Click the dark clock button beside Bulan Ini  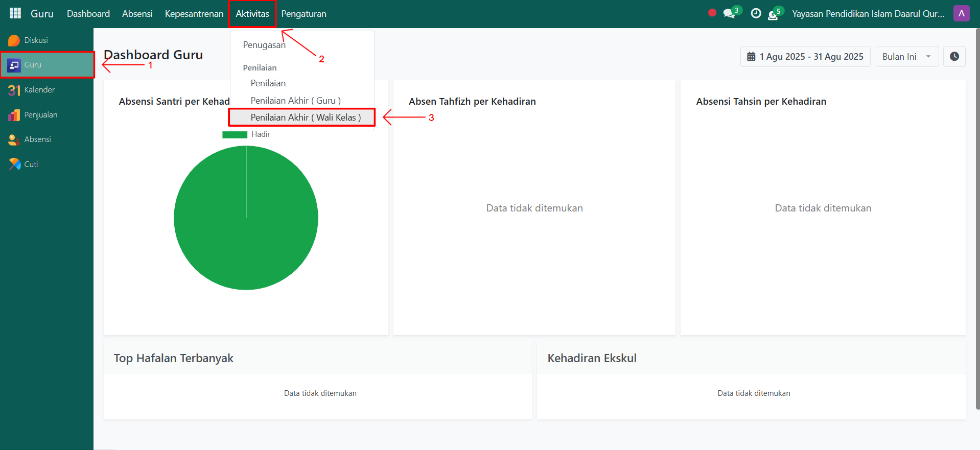click(x=954, y=57)
